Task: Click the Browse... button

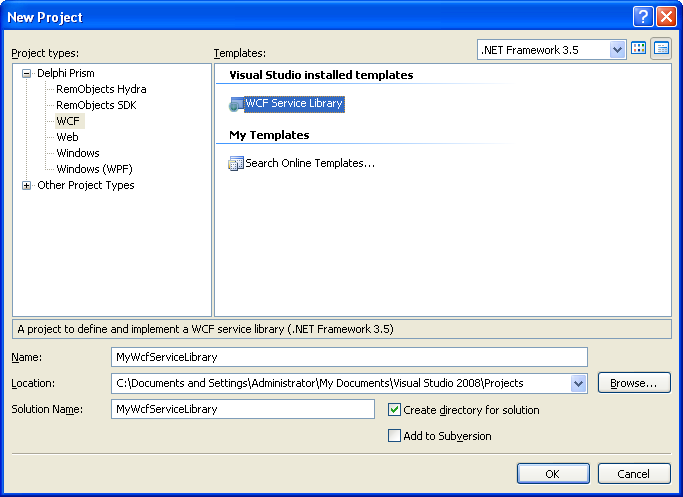Action: 634,383
